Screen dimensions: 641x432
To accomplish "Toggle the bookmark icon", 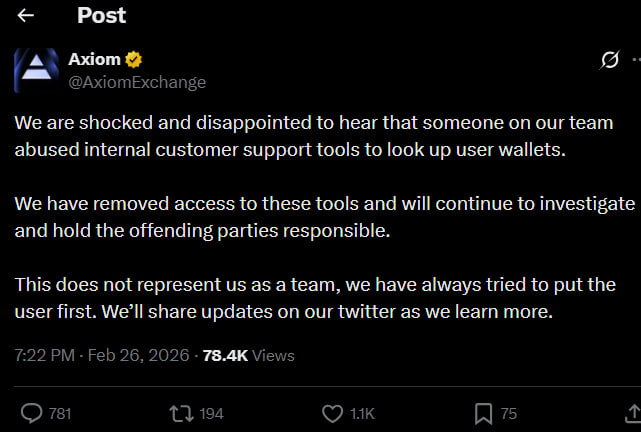I will [x=482, y=412].
